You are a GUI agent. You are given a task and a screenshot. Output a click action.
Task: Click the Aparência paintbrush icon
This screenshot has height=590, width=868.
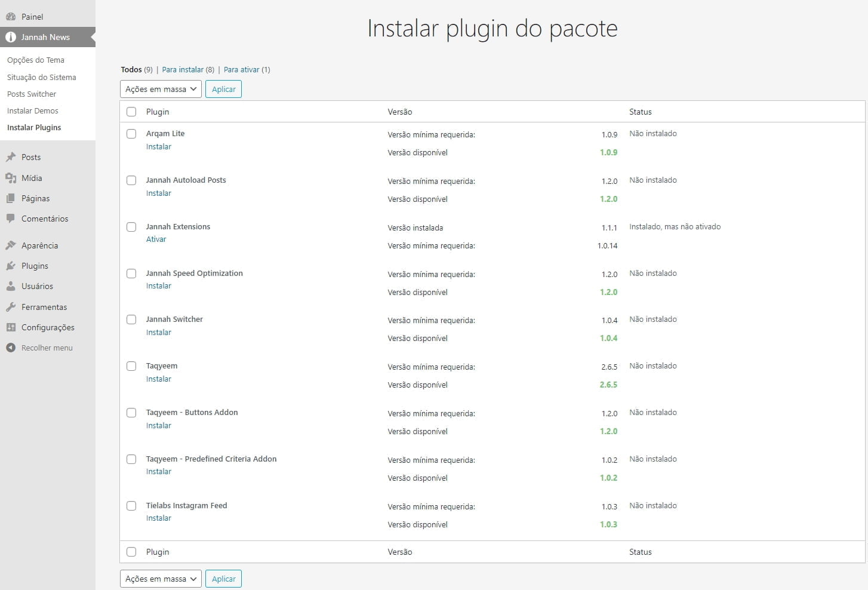(x=11, y=245)
